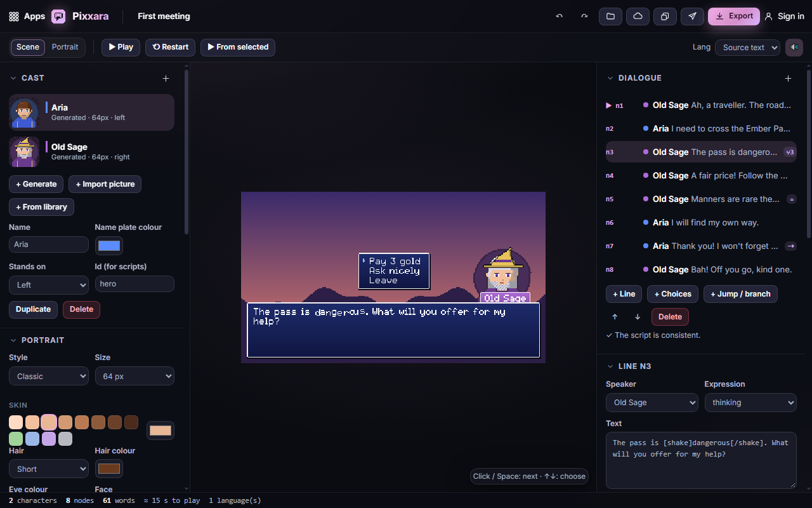The width and height of the screenshot is (812, 508).
Task: Click the plus icon in the Dialogue header
Action: coord(788,78)
